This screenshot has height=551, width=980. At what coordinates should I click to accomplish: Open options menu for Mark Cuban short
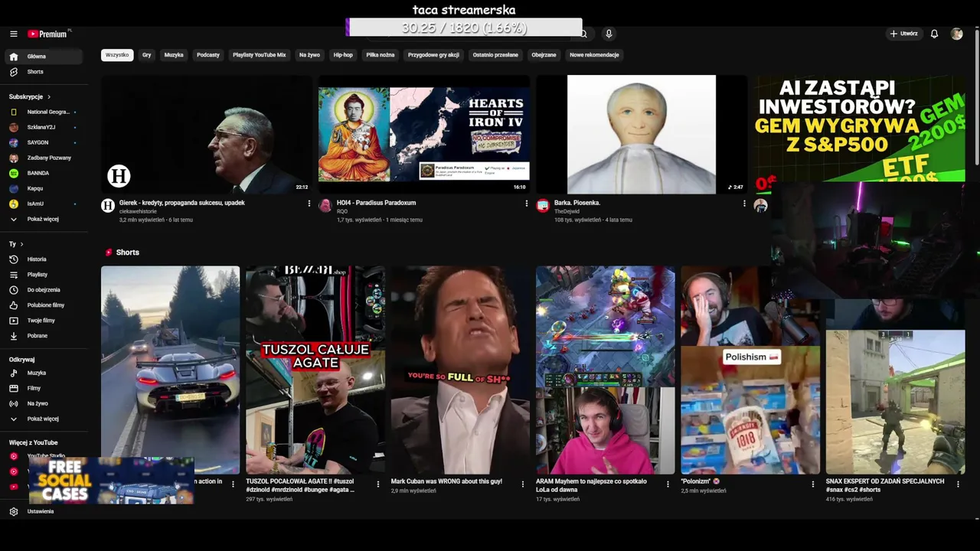pos(523,484)
